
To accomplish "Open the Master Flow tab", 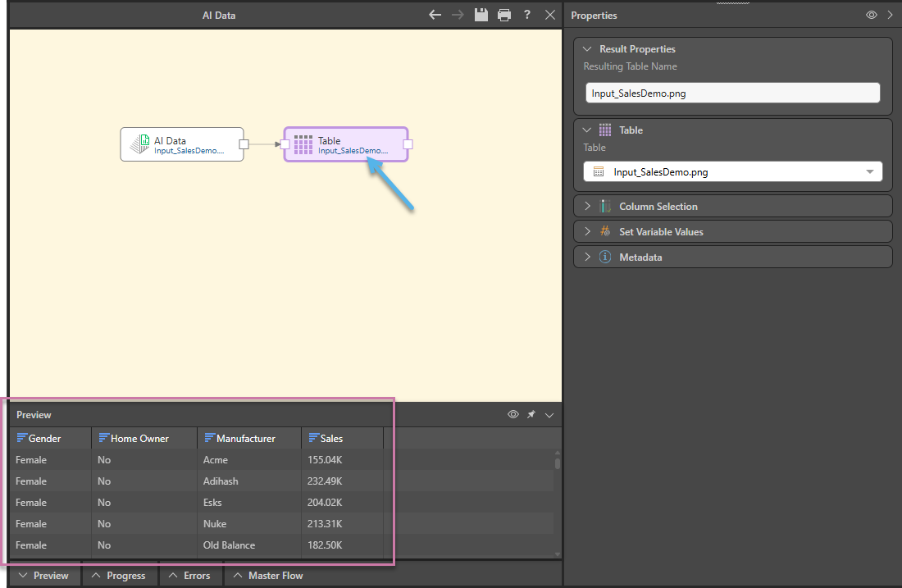I will [x=268, y=576].
